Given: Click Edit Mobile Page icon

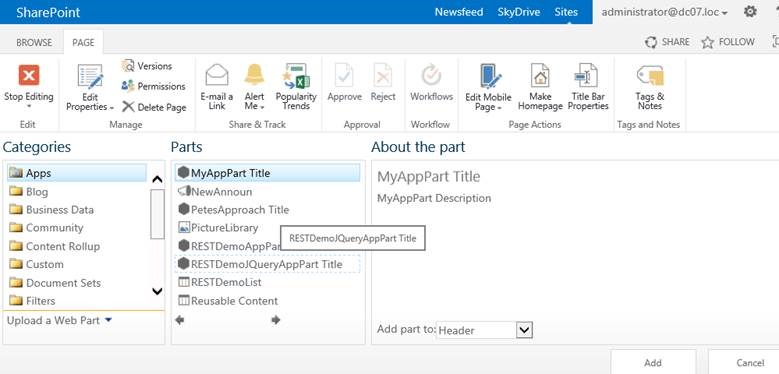Looking at the screenshot, I should tap(490, 76).
